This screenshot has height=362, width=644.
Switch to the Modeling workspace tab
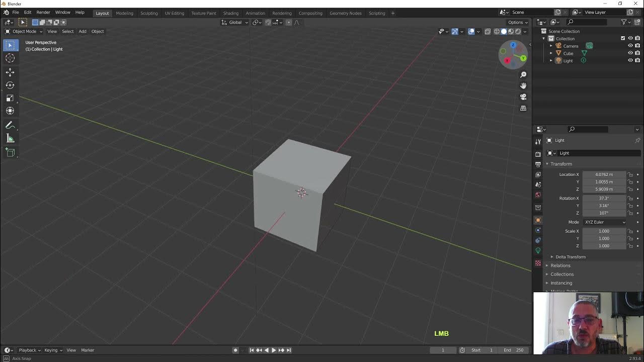point(125,13)
